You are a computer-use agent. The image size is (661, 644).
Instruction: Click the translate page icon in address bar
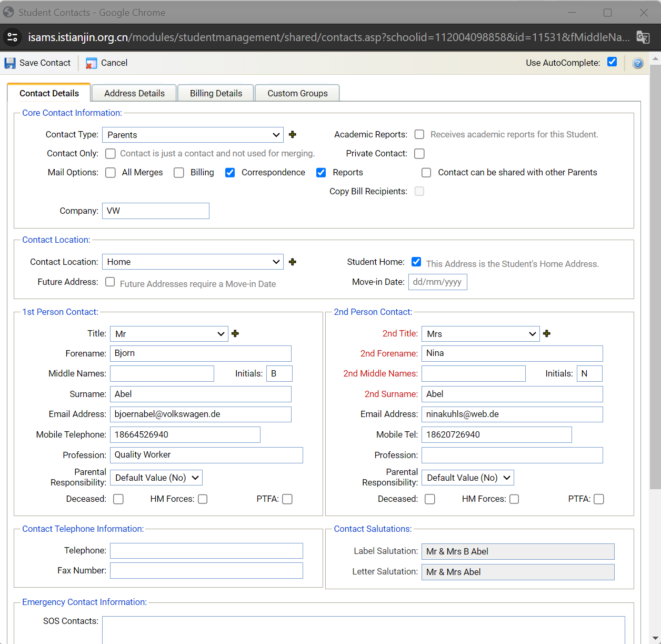coord(643,37)
